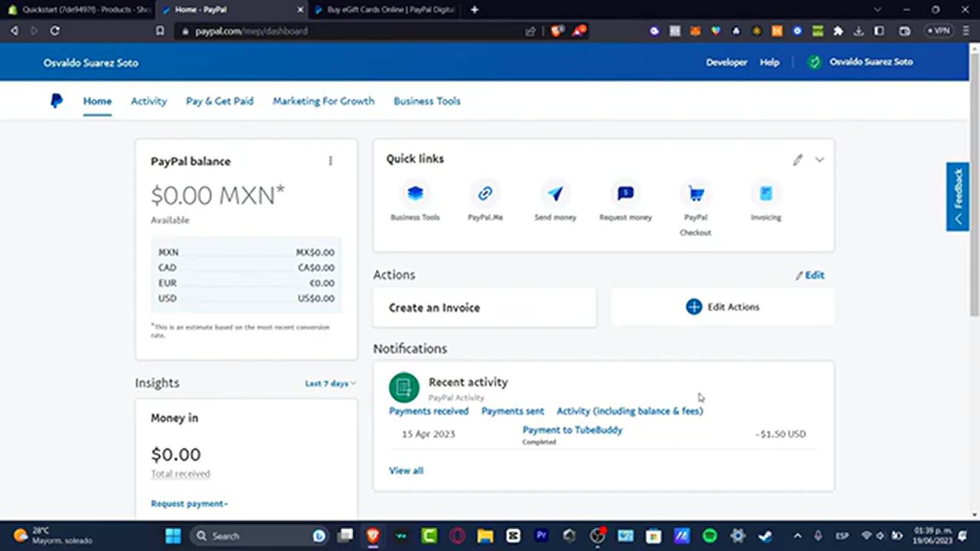980x551 pixels.
Task: Click View all under Recent activity
Action: point(406,470)
